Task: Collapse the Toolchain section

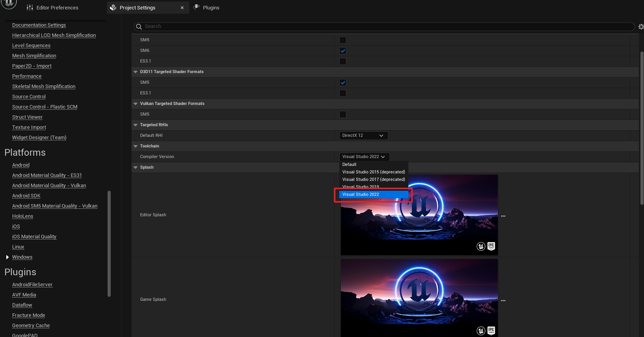Action: (135, 146)
